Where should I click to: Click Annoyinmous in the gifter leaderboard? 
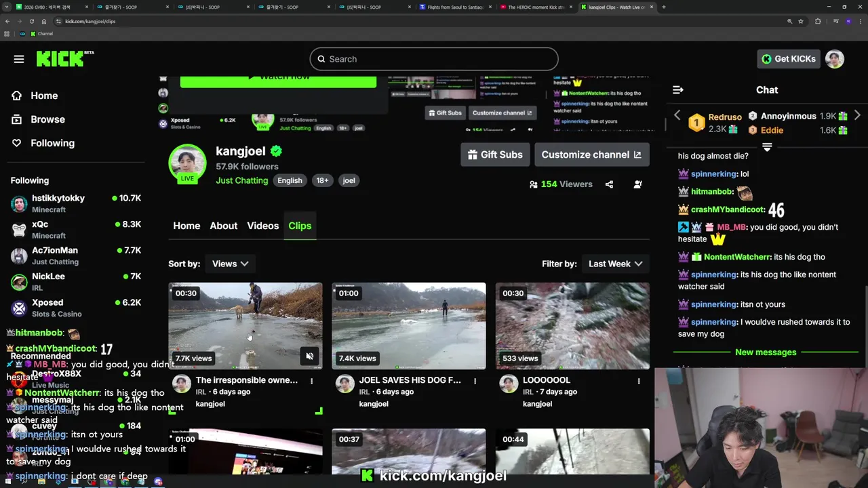click(788, 116)
